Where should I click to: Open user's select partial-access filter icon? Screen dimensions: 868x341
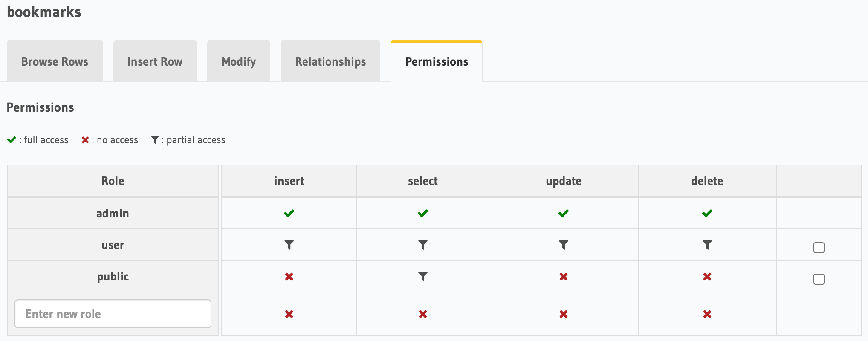tap(422, 245)
